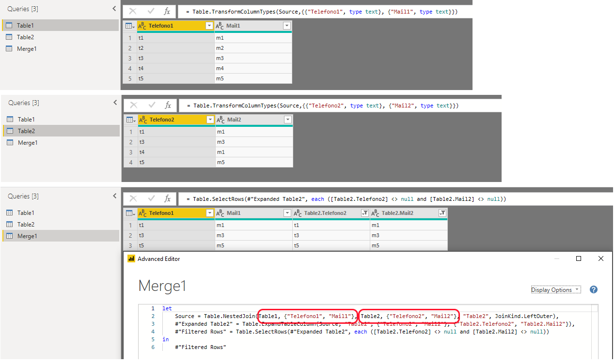Click the ABC type icon on the Telefono2 column header
Viewport: 615px width, 364px height.
143,120
